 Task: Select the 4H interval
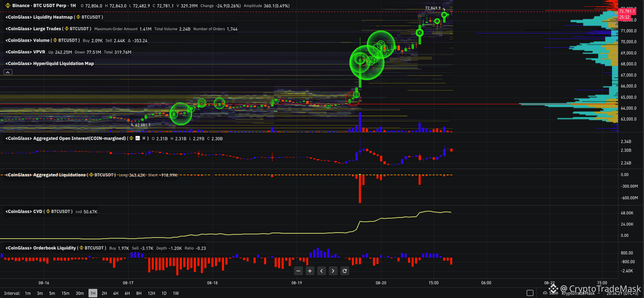pos(116,293)
